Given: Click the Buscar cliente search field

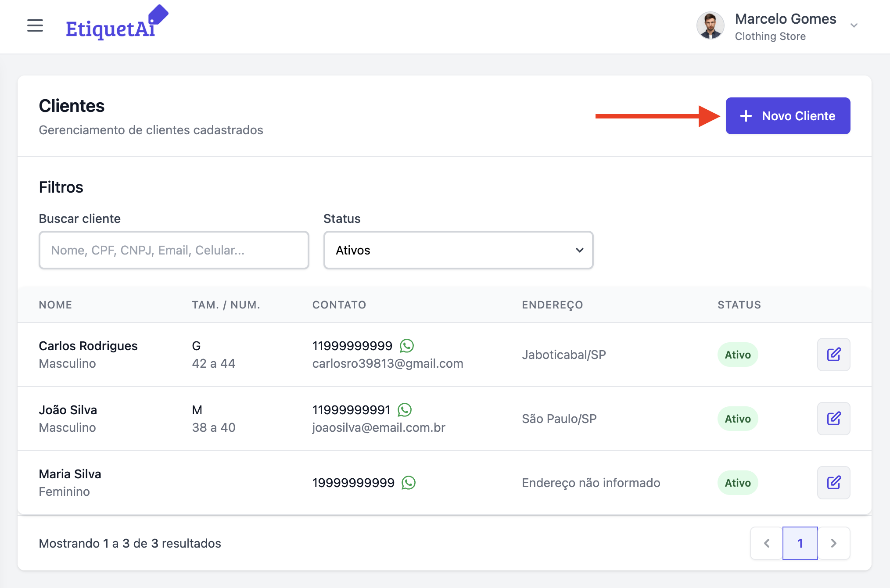Looking at the screenshot, I should tap(174, 250).
